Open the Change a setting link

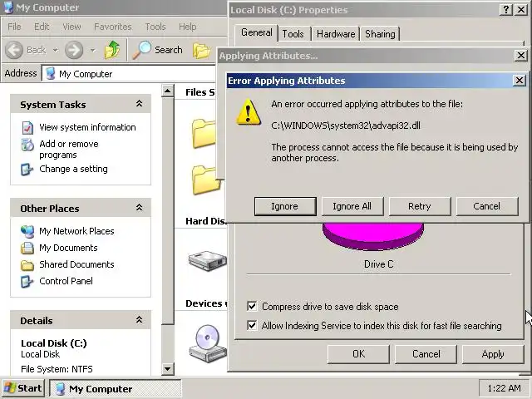tap(73, 169)
